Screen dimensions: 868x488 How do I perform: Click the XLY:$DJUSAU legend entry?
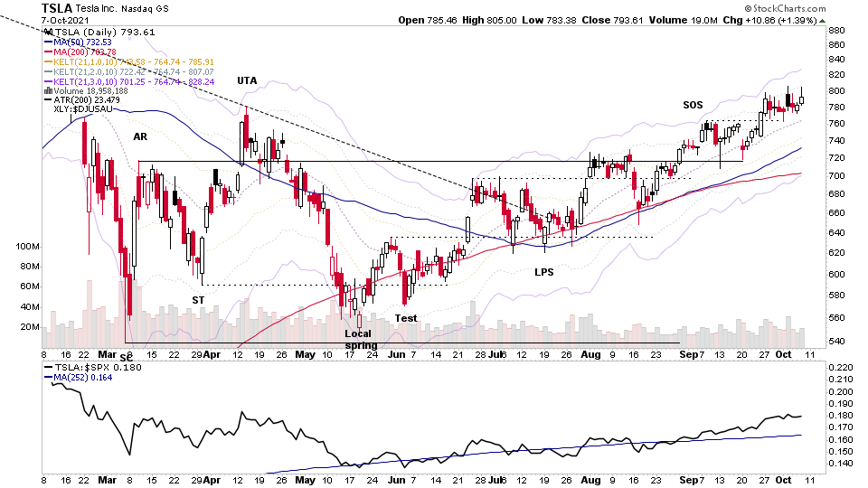[83, 109]
